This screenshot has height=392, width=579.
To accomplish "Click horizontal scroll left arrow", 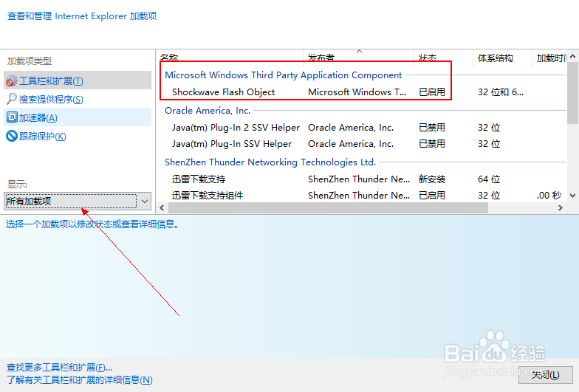I will pyautogui.click(x=162, y=208).
